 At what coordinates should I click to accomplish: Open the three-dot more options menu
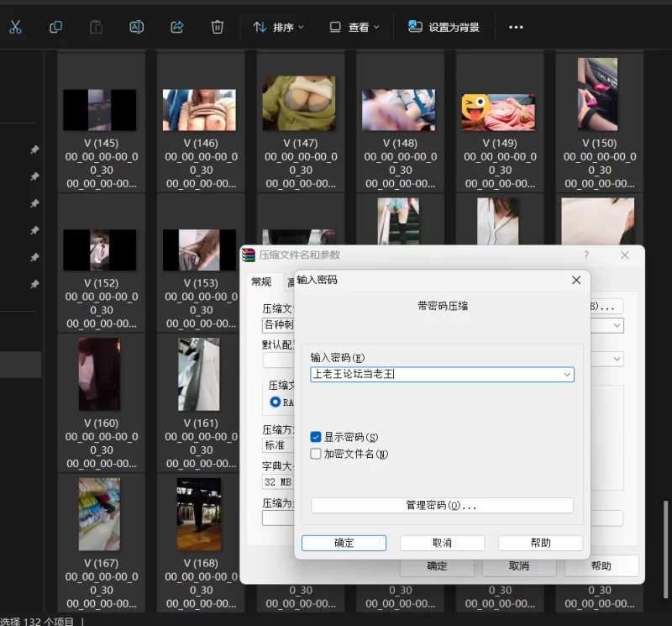(516, 27)
